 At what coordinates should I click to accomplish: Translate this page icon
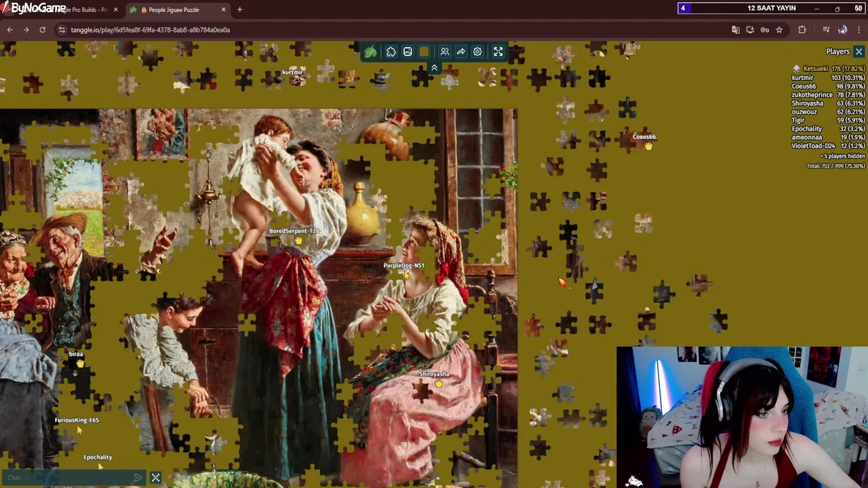(736, 30)
